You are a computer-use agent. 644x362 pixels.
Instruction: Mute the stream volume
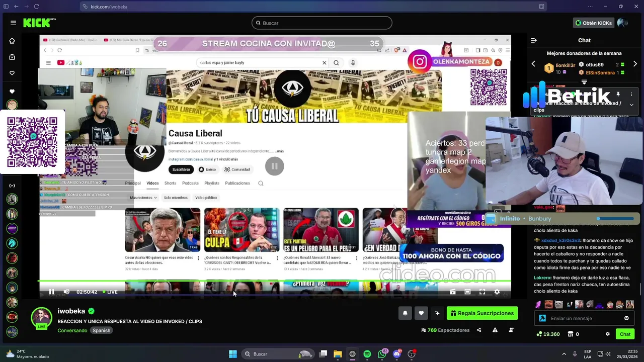66,292
